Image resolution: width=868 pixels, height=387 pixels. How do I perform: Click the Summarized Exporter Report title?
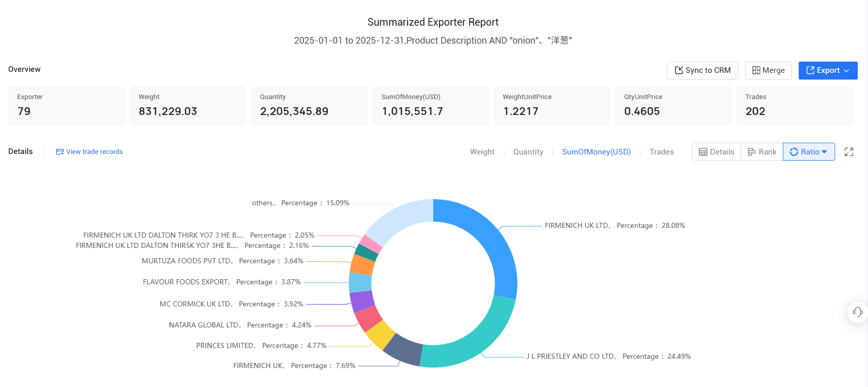point(433,22)
